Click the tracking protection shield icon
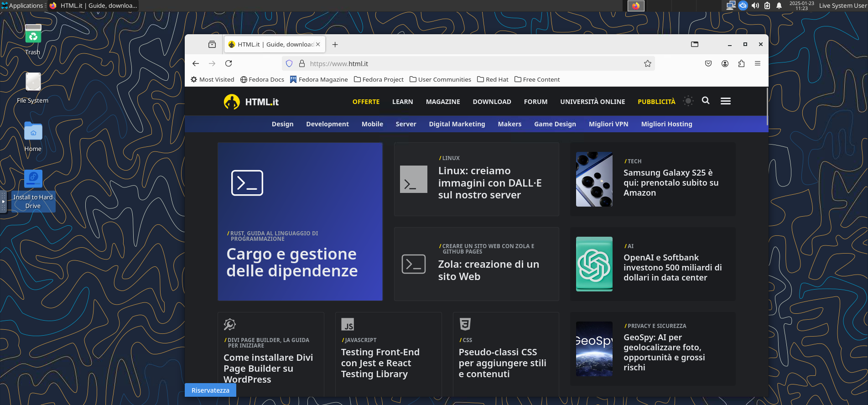Viewport: 868px width, 405px height. click(289, 63)
